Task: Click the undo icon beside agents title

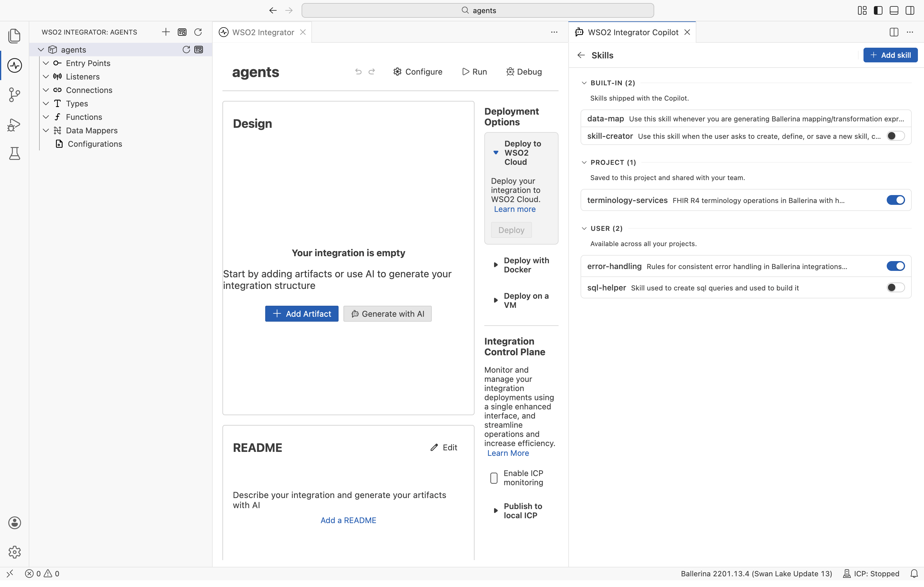Action: tap(358, 72)
